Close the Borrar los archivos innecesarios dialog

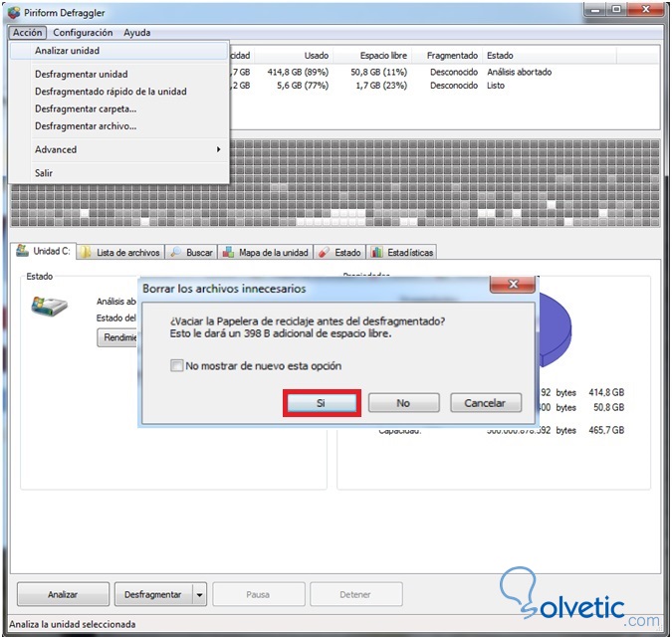(513, 284)
